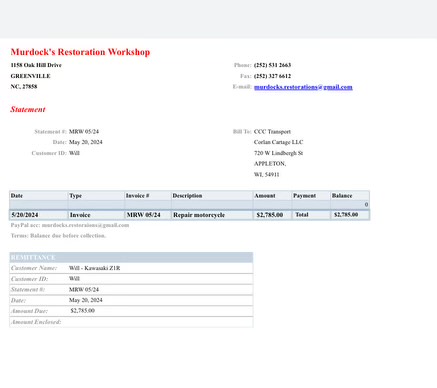Click the PayPal account line text
Viewport: 437px width, 388px height.
tap(70, 225)
